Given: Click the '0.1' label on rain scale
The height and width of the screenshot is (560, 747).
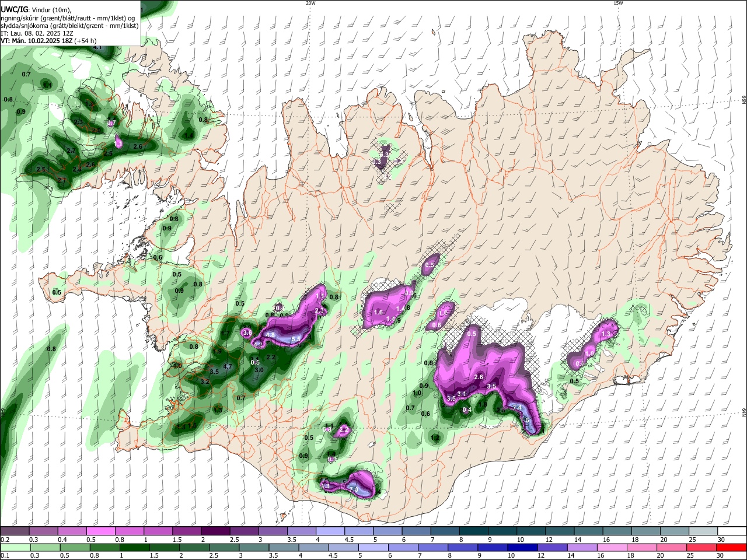Looking at the screenshot, I should 5,556.
